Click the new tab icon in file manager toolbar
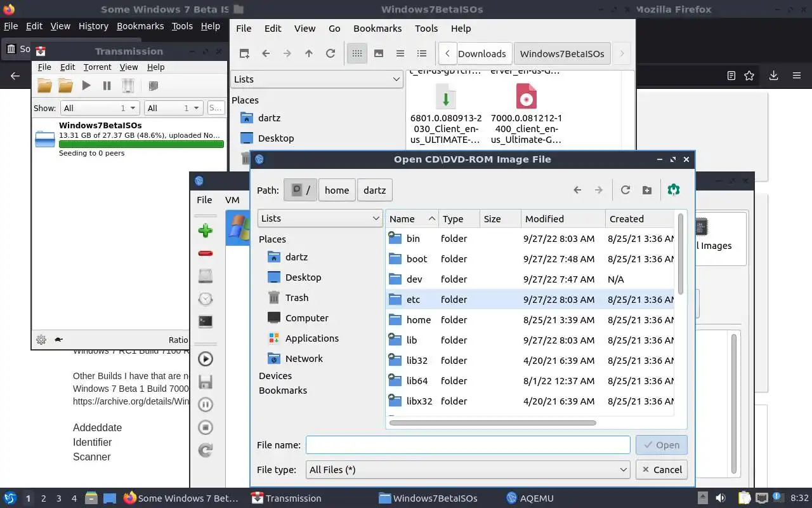Viewport: 812px width, 508px height. tap(244, 53)
